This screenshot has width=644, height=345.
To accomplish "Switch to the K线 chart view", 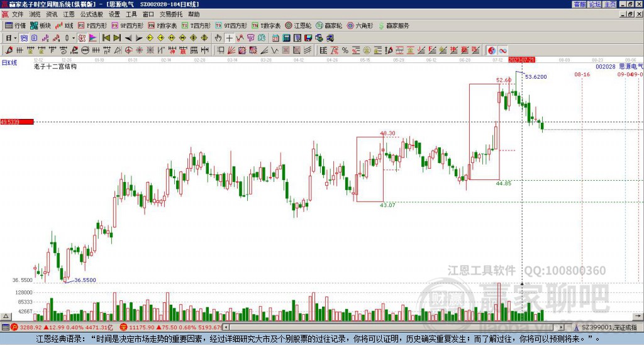I will (64, 25).
